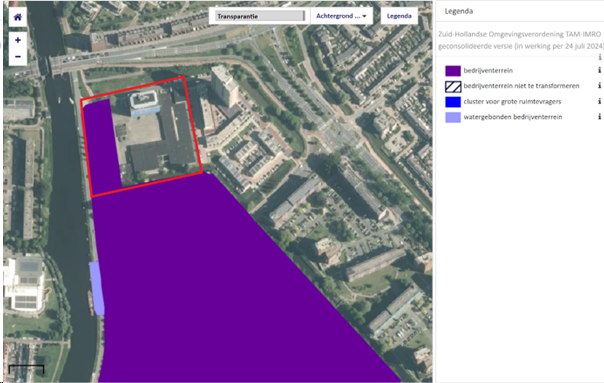Select the purple bedrijventerrein swatch
The width and height of the screenshot is (604, 383).
pyautogui.click(x=453, y=71)
